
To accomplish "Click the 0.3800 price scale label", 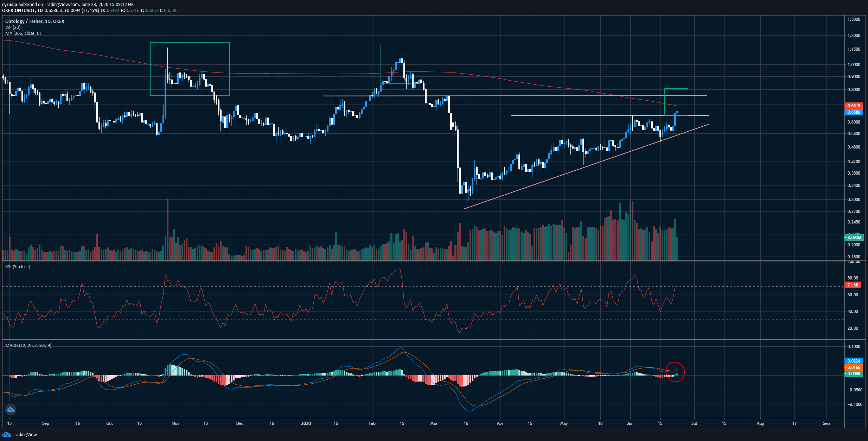I will pyautogui.click(x=854, y=173).
